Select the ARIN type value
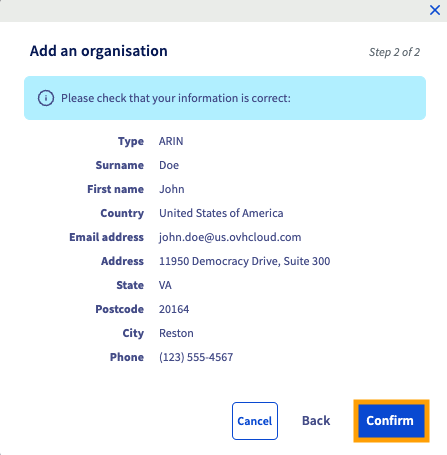Image resolution: width=447 pixels, height=455 pixels. coord(171,141)
